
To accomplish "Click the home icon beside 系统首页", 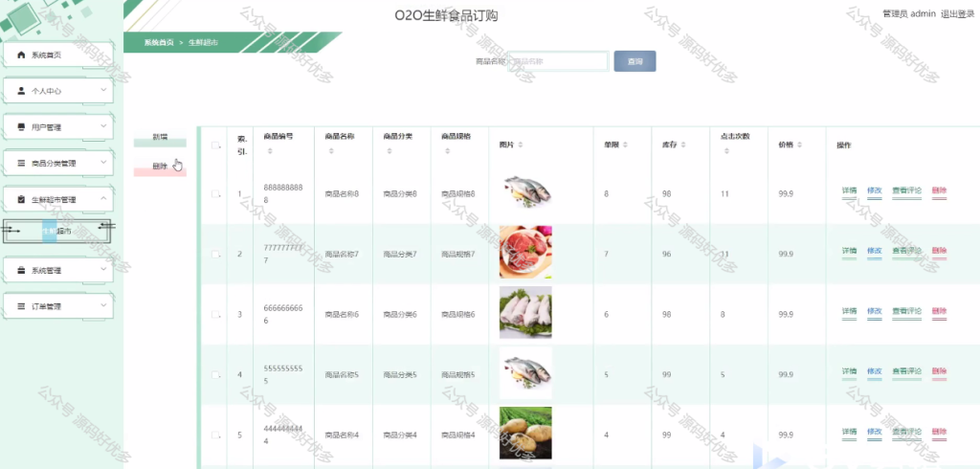I will (x=21, y=55).
